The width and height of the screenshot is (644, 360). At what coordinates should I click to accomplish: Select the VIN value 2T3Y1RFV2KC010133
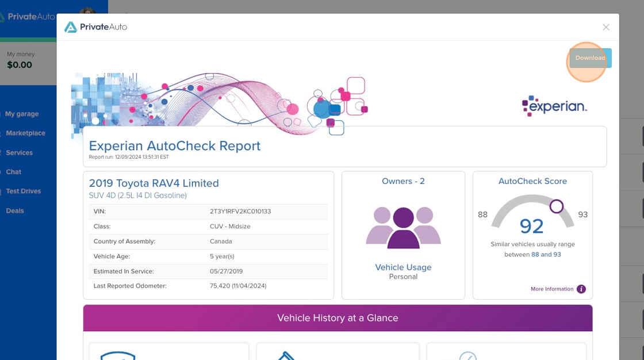coord(240,211)
